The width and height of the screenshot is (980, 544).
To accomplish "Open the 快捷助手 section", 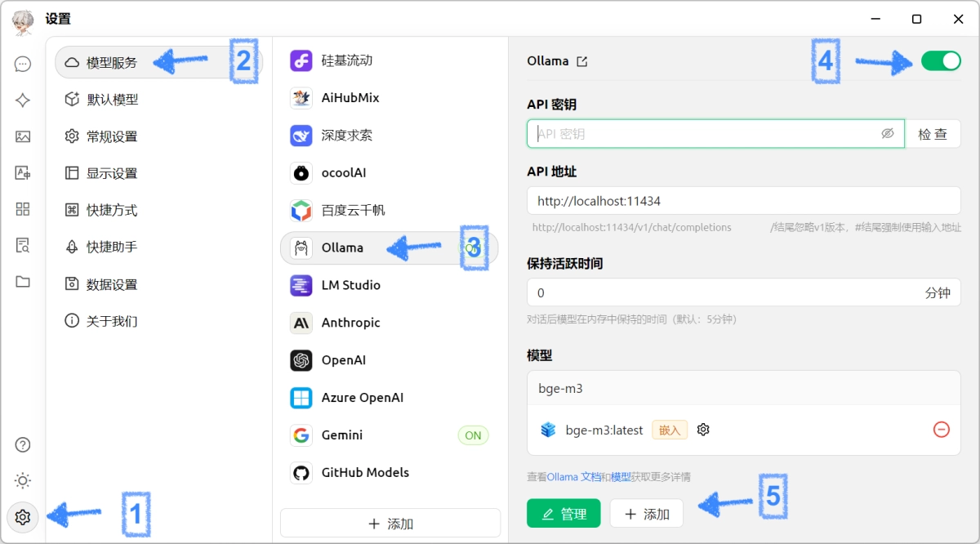I will click(158, 247).
